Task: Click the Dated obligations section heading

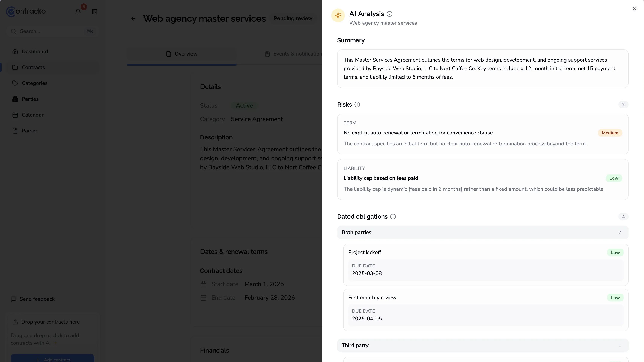Action: 362,217
